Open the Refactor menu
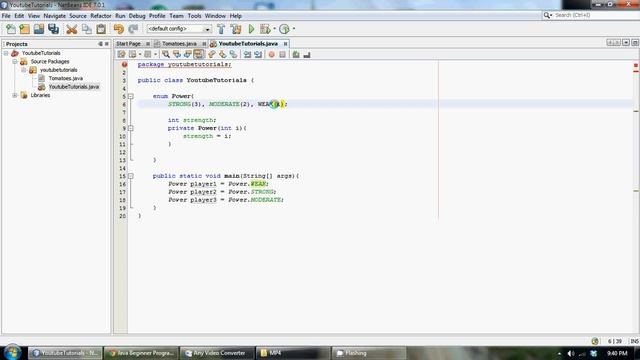This screenshot has height=360, width=640. click(x=100, y=16)
